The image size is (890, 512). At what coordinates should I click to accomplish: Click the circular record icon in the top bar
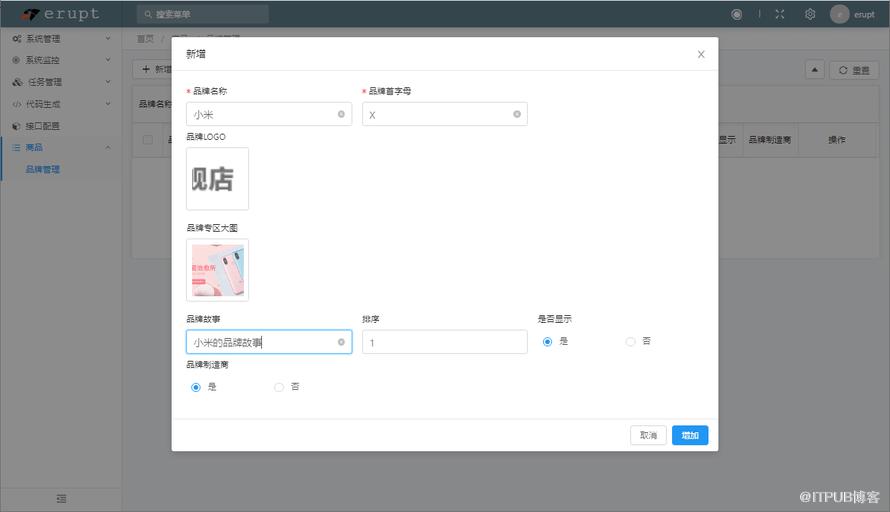[x=736, y=14]
